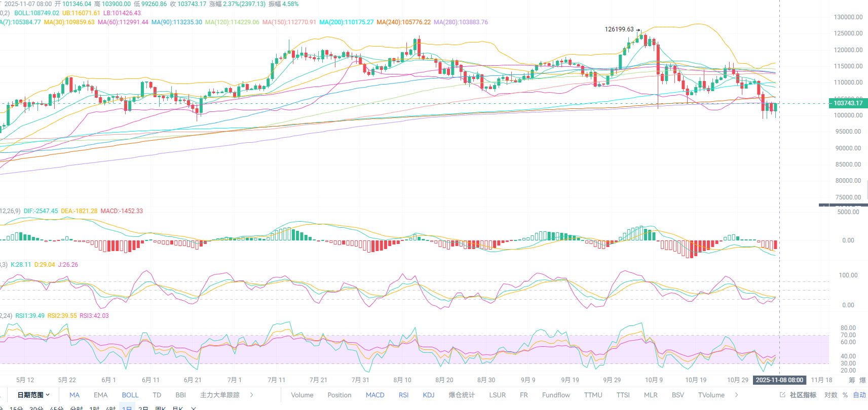Open the 日期范围 date range dropdown
The image size is (868, 410).
pos(33,395)
